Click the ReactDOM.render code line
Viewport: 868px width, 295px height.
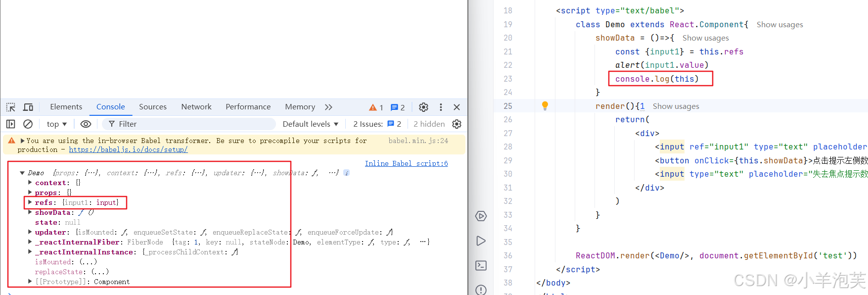(x=716, y=256)
